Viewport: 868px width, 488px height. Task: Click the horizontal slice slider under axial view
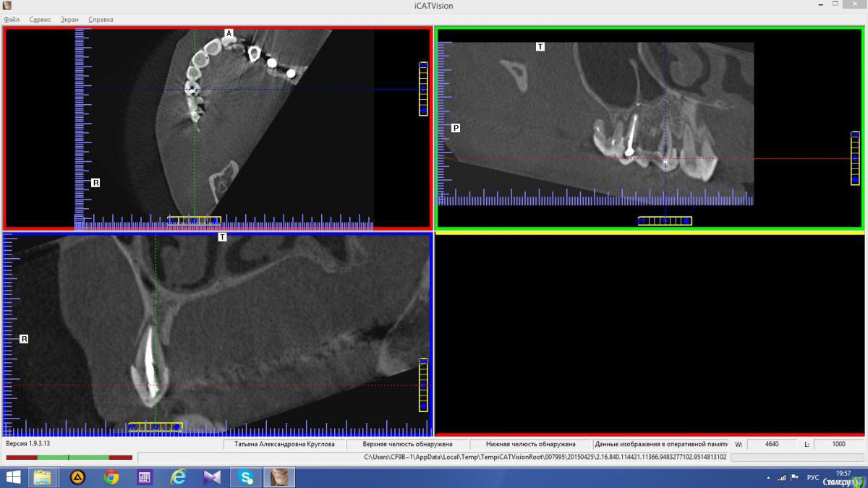coord(194,221)
